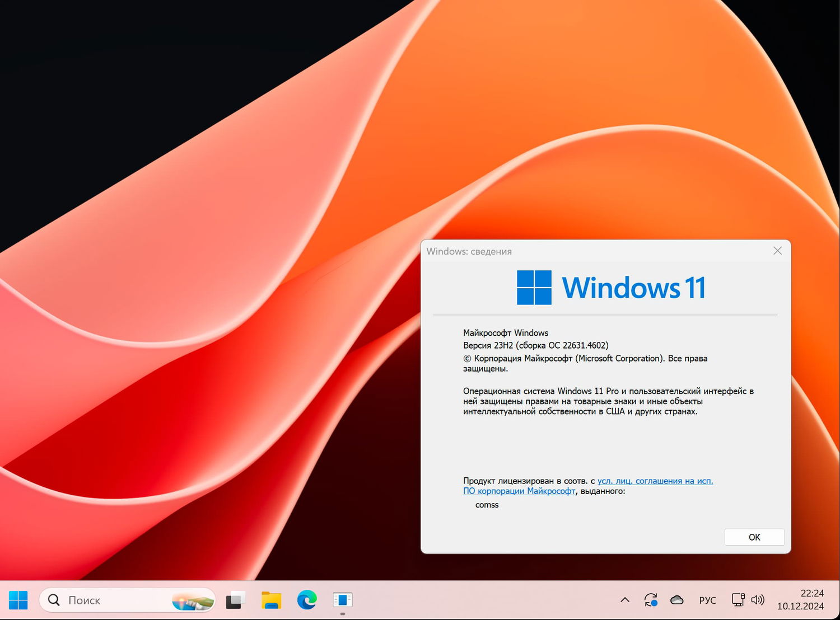Click the winver app icon in taskbar

point(342,600)
